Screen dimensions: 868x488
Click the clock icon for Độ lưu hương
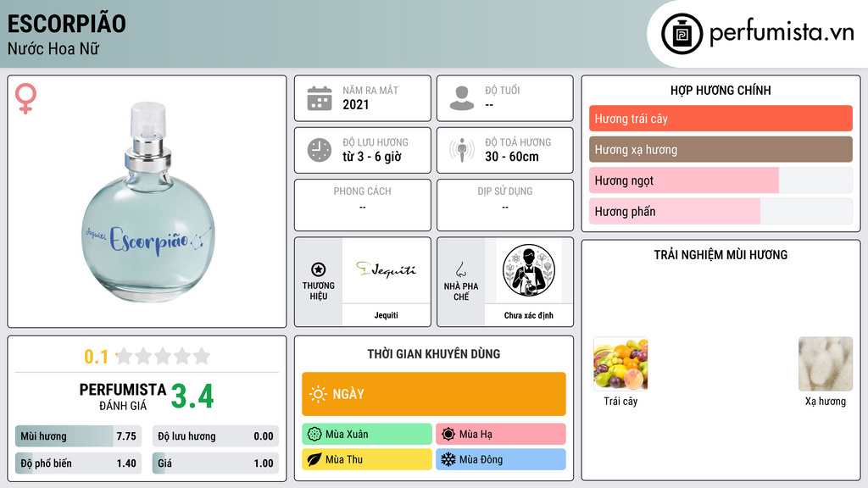click(320, 150)
